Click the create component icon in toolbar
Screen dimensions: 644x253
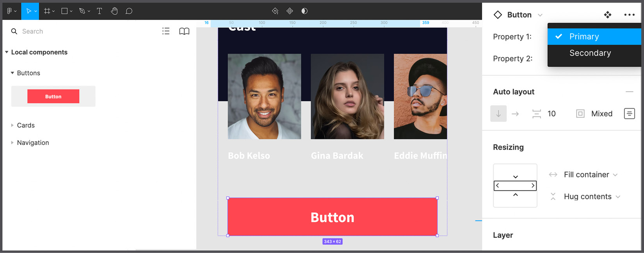tap(290, 11)
